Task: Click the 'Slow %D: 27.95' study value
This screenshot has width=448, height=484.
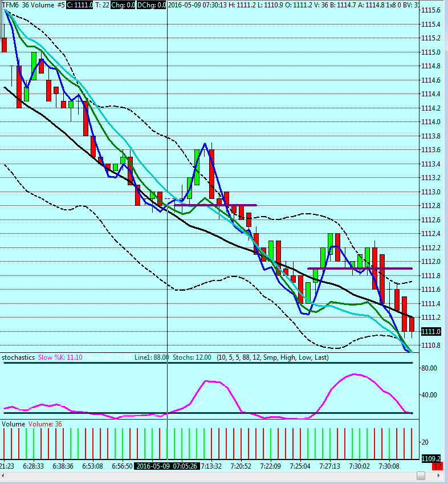Action: [109, 357]
